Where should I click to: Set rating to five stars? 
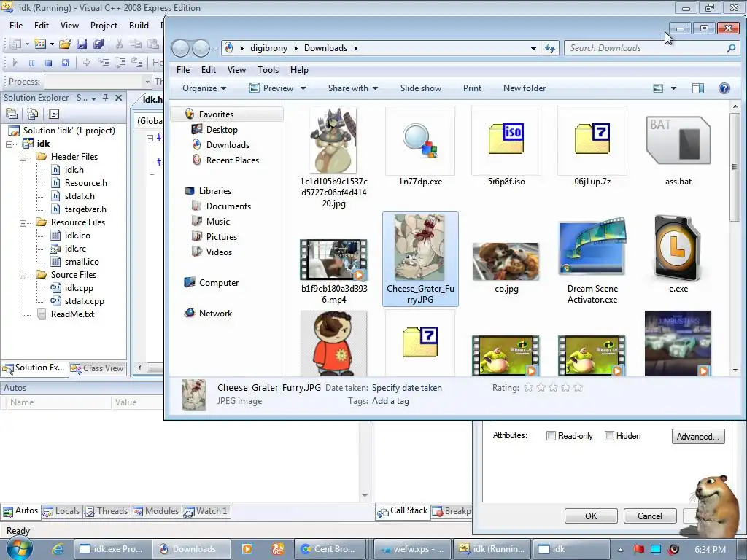pos(578,388)
